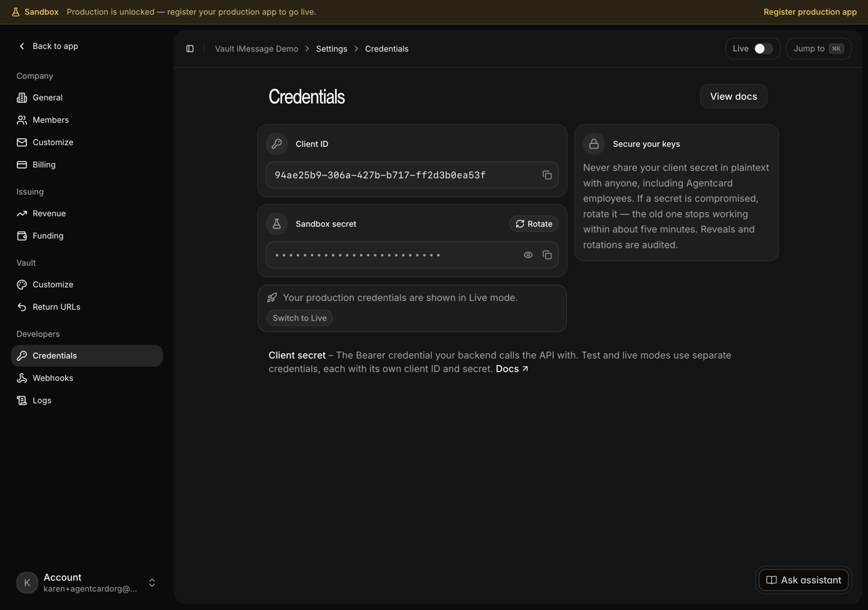Rotate the Sandbox secret

pyautogui.click(x=534, y=224)
